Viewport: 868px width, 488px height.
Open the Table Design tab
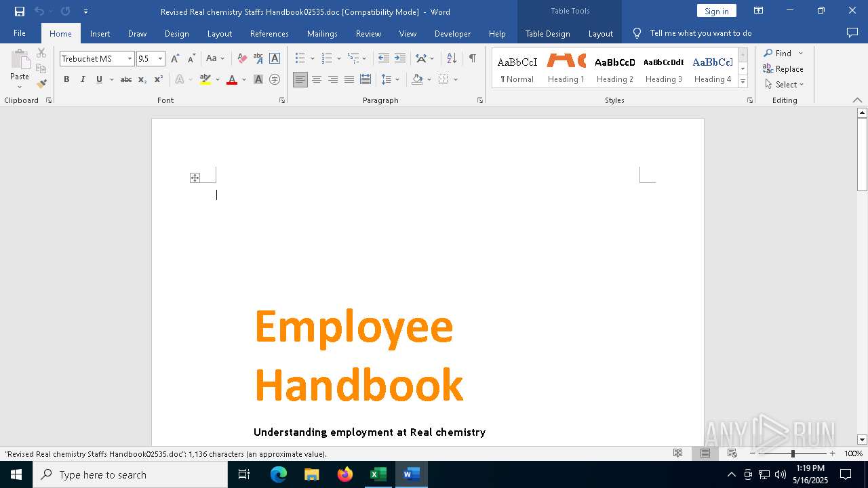(547, 33)
